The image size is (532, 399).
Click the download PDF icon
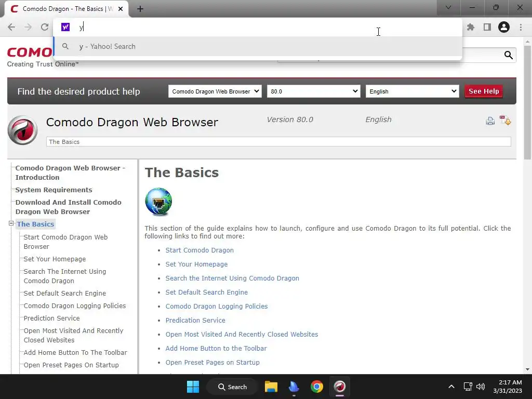(x=505, y=120)
